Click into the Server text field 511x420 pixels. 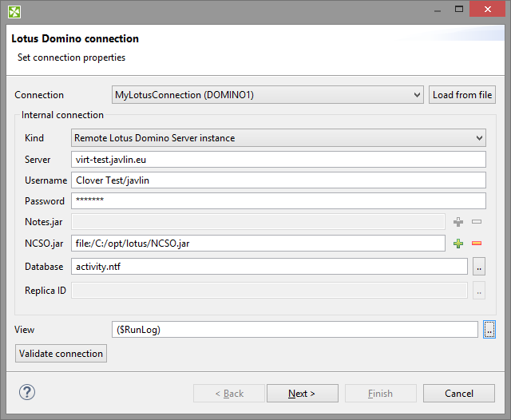[x=279, y=160]
